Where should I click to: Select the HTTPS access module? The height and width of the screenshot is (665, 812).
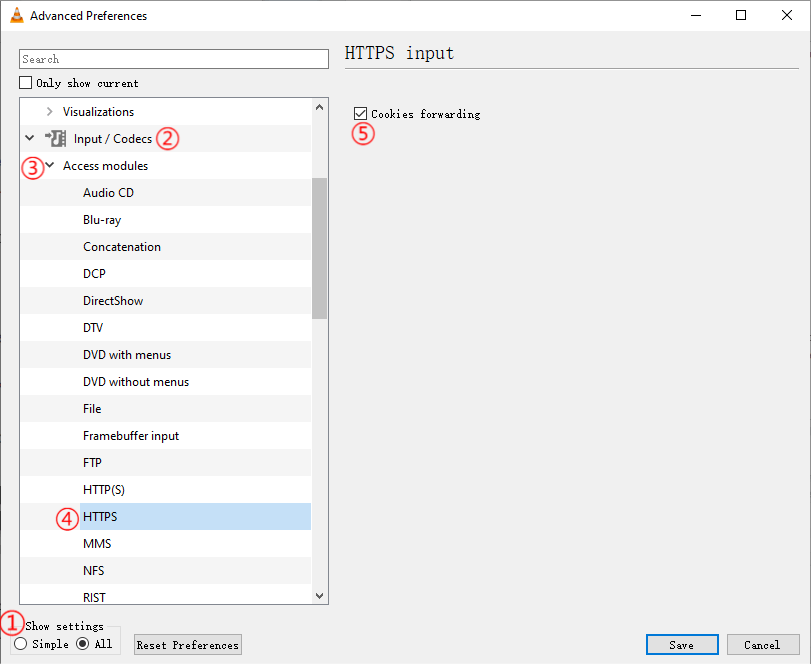point(100,517)
